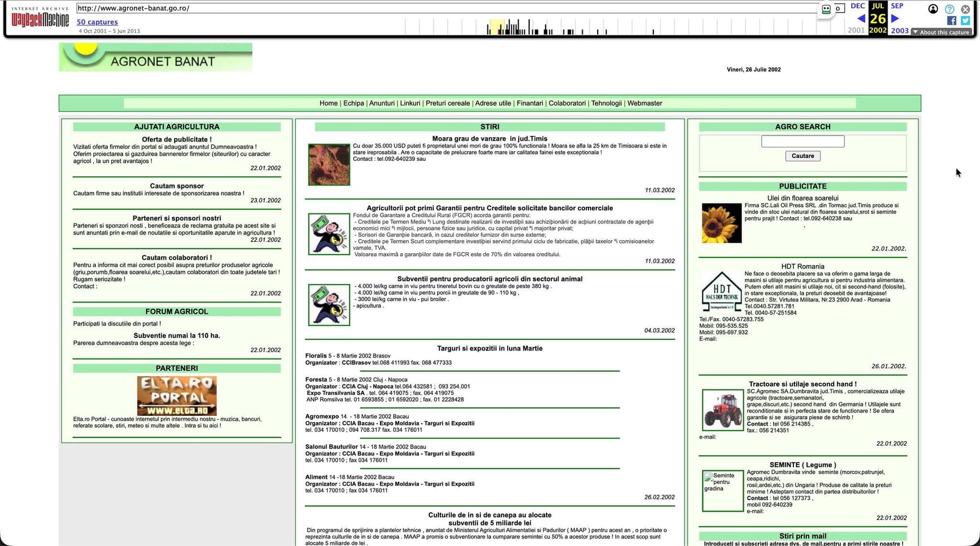
Task: Click the Salonul Bauturilor fair entry name
Action: pyautogui.click(x=332, y=447)
